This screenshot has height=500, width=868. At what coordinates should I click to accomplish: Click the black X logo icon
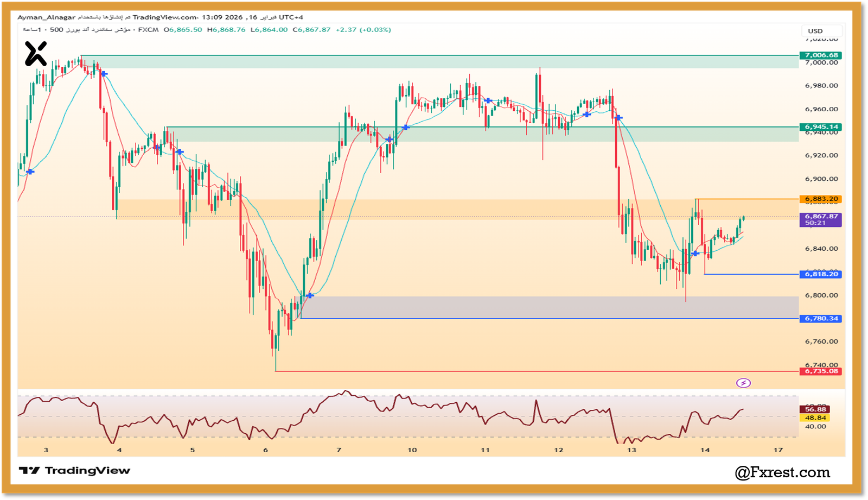pos(36,54)
